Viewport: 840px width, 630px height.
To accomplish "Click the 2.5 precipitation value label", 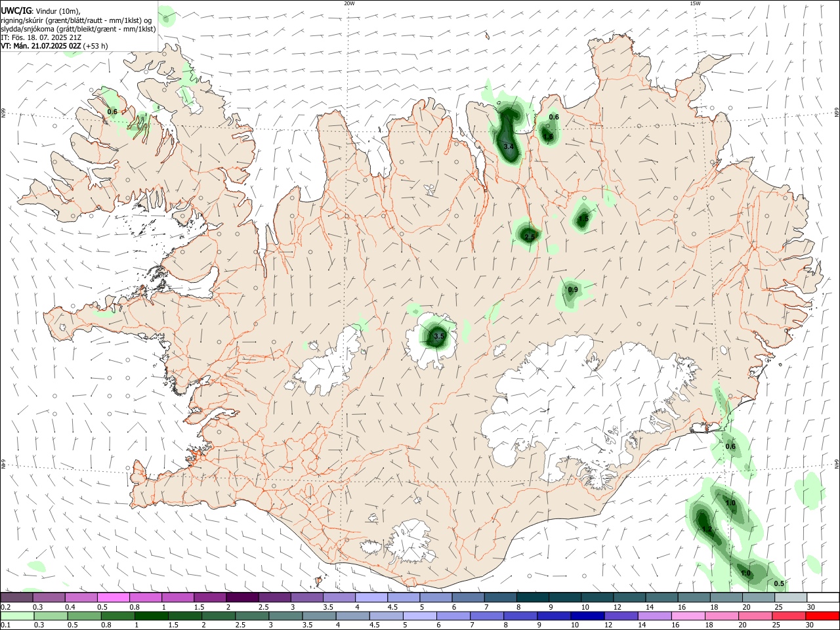I will 530,236.
